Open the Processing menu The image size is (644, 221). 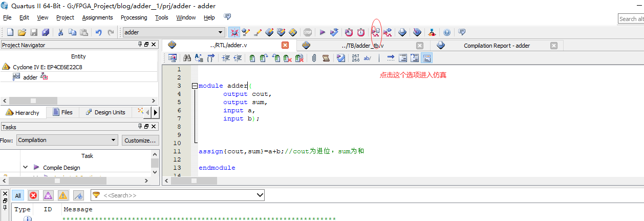134,17
